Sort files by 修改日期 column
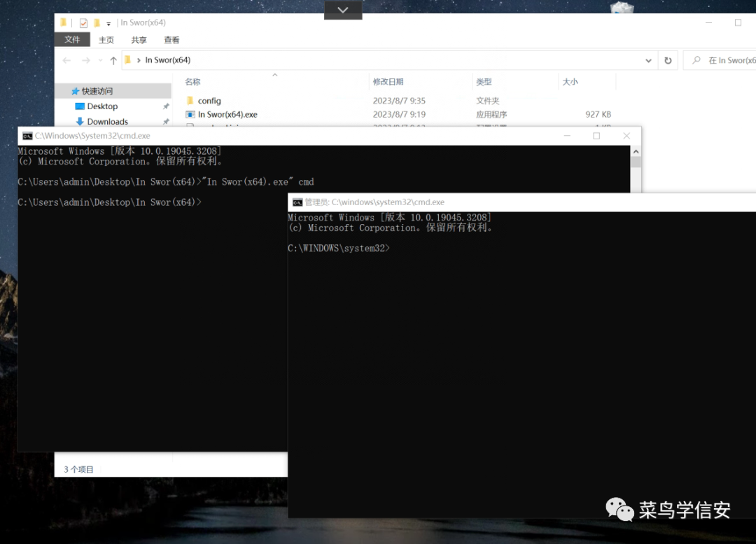Viewport: 756px width, 544px height. 388,81
